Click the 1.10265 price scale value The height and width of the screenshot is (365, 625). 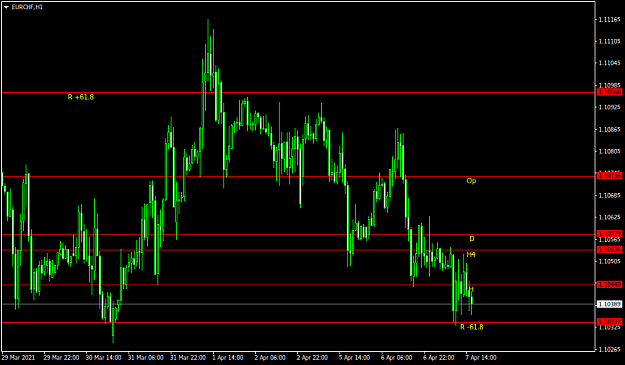[609, 349]
